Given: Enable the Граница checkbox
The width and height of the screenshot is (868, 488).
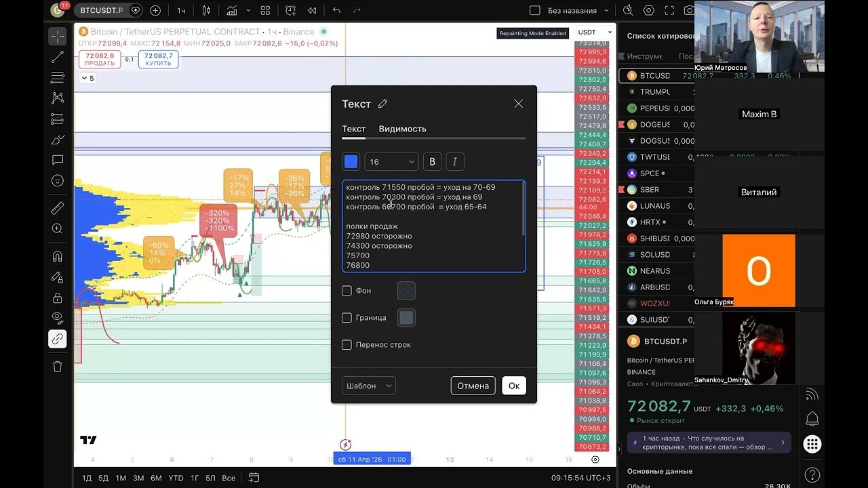Looking at the screenshot, I should [347, 318].
